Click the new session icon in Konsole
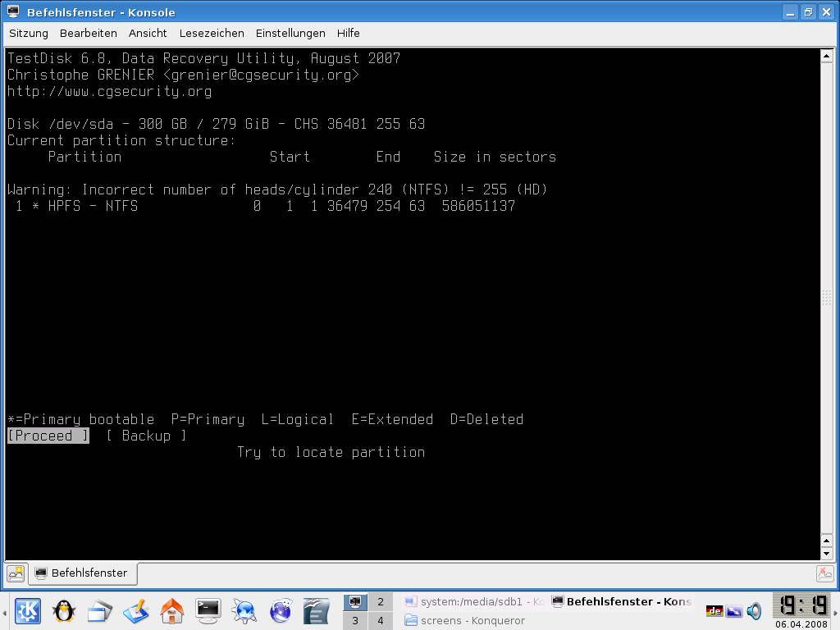This screenshot has width=840, height=630. (x=16, y=573)
